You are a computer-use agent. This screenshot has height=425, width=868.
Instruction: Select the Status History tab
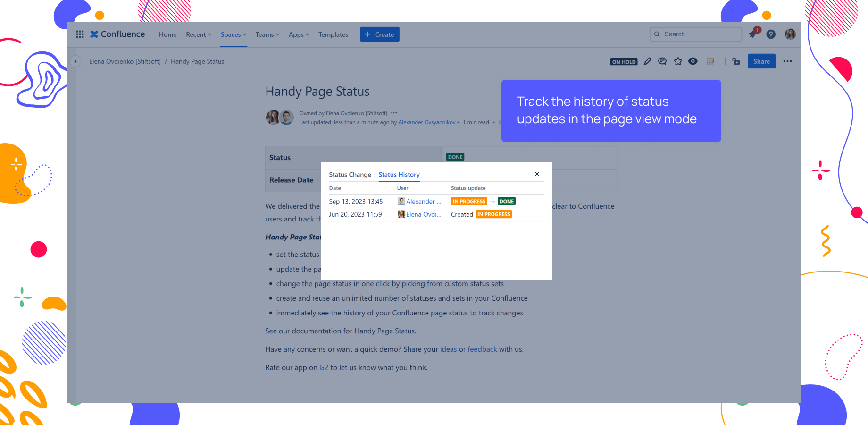pos(399,175)
